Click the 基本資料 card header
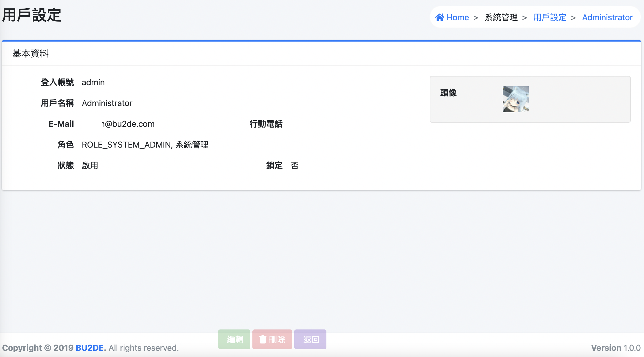Screen dimensions: 644x357 (x=31, y=54)
